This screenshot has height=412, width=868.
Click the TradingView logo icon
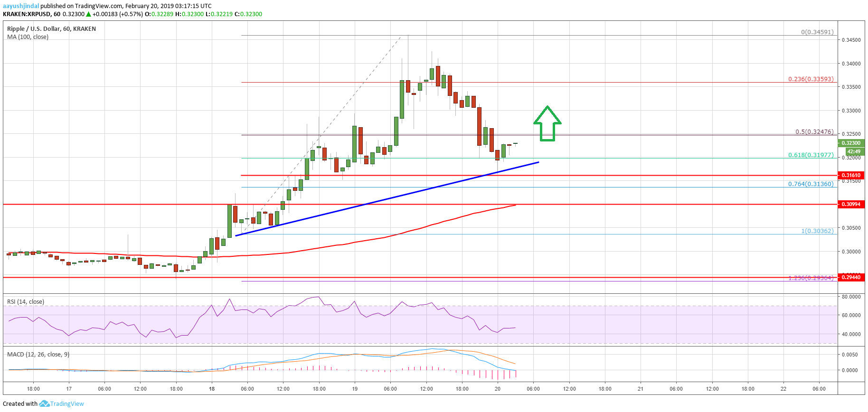(44, 403)
